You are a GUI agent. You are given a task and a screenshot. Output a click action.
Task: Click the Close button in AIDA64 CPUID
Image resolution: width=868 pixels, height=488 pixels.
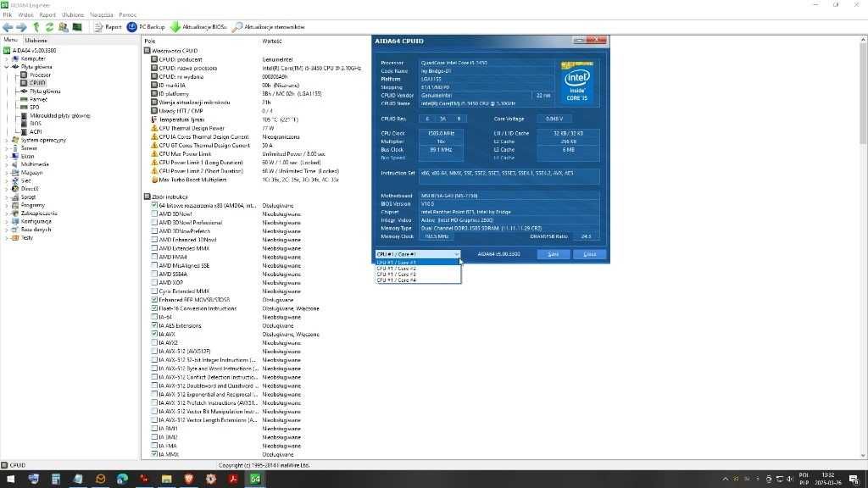(590, 254)
